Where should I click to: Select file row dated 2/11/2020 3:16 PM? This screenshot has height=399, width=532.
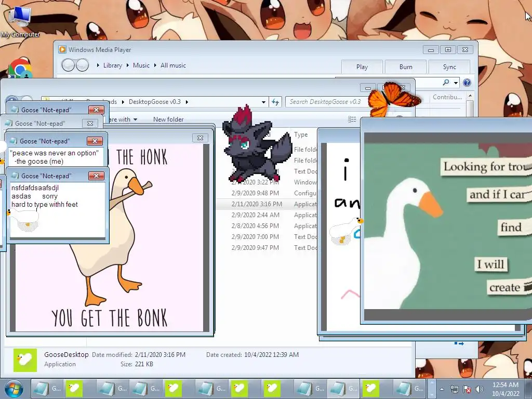pyautogui.click(x=267, y=204)
